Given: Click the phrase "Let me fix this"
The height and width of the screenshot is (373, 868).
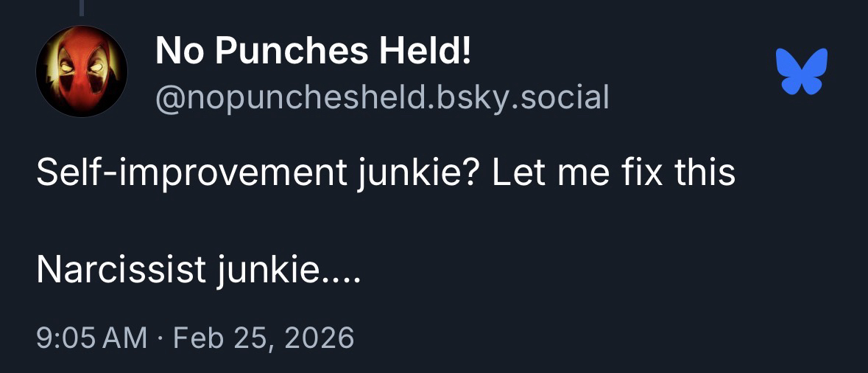Looking at the screenshot, I should tap(613, 172).
